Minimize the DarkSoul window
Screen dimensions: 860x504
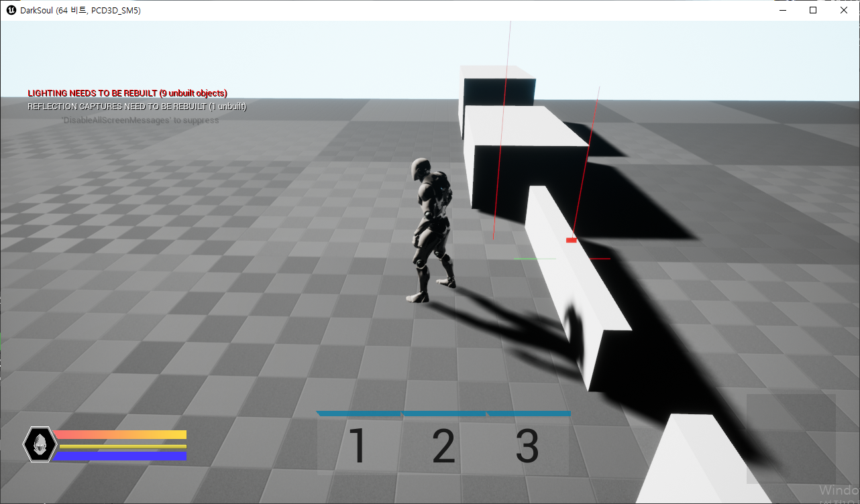[x=782, y=10]
